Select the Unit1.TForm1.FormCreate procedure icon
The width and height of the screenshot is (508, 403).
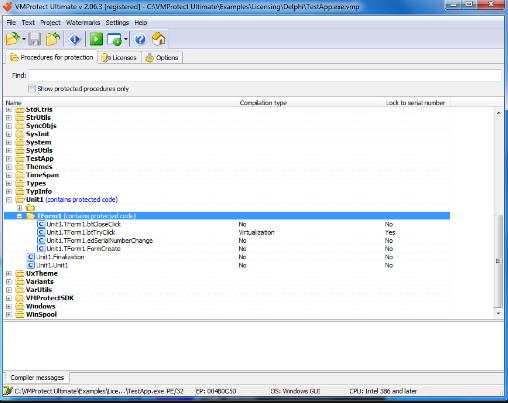tap(41, 249)
